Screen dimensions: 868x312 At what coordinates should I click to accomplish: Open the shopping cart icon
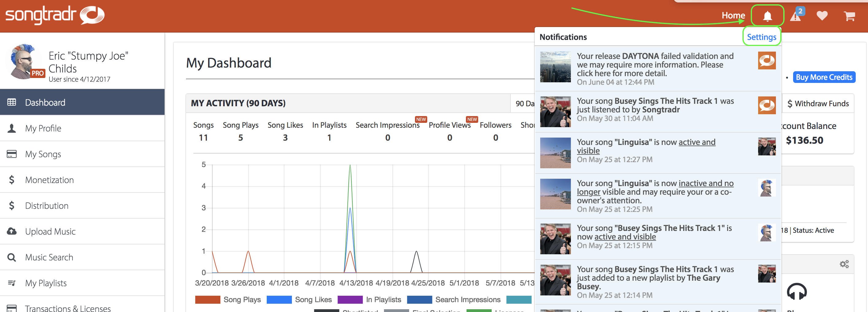(849, 16)
